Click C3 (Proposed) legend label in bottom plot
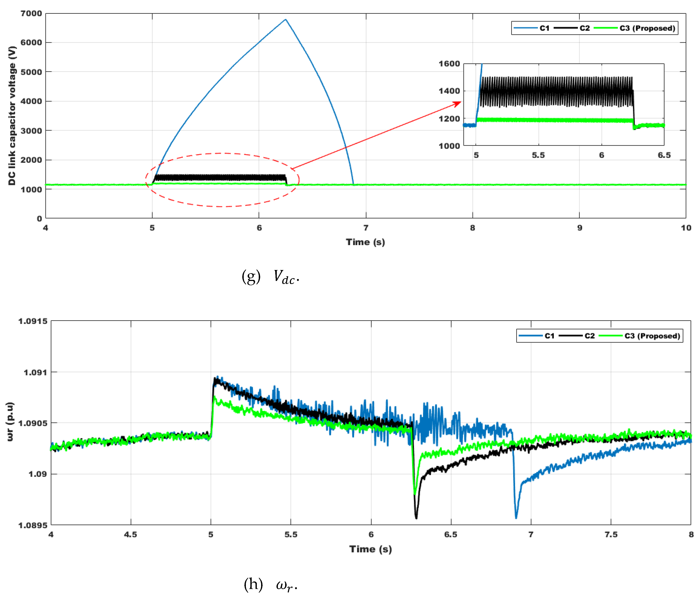The width and height of the screenshot is (700, 598). tap(652, 336)
